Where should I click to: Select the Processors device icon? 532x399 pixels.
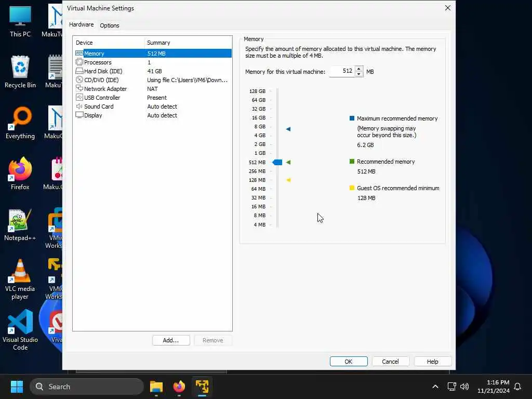click(x=79, y=62)
